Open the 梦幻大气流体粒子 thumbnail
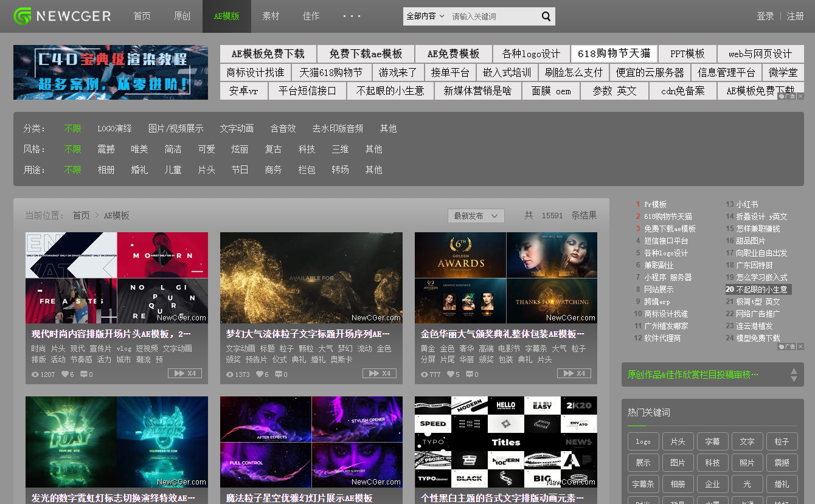This screenshot has width=815, height=504. click(x=311, y=278)
